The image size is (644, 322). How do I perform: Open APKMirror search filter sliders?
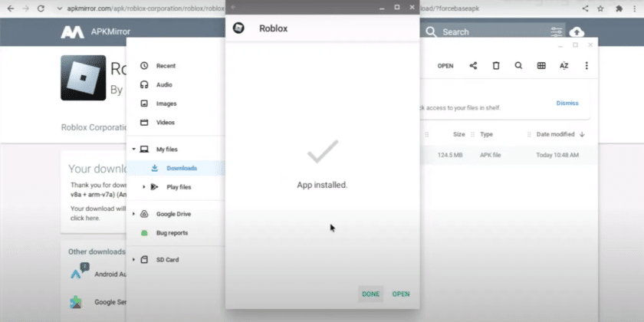(557, 32)
